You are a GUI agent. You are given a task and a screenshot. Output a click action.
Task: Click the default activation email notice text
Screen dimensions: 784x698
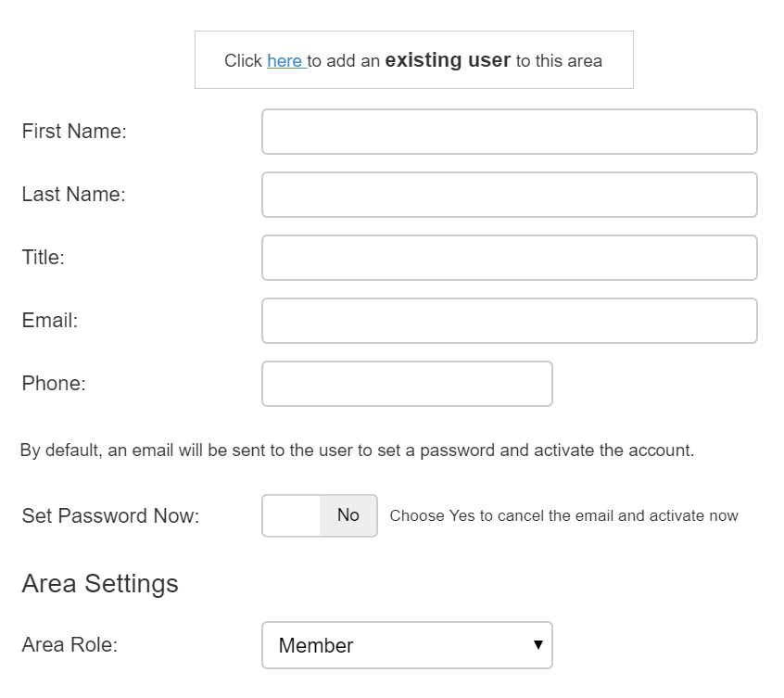(357, 450)
